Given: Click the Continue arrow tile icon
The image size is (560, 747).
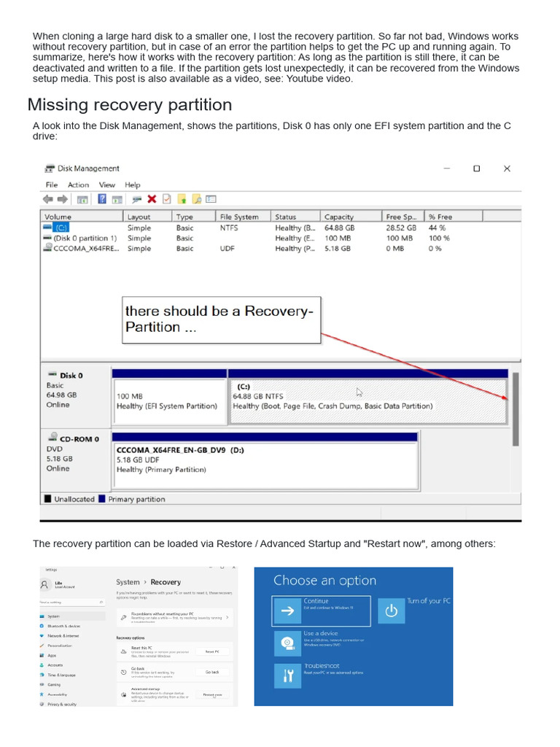Looking at the screenshot, I should pos(287,611).
